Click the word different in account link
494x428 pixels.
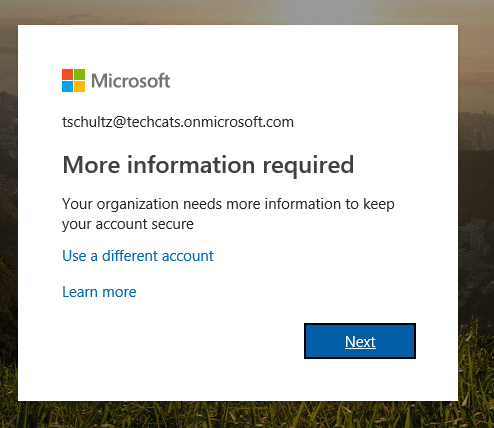coord(129,256)
